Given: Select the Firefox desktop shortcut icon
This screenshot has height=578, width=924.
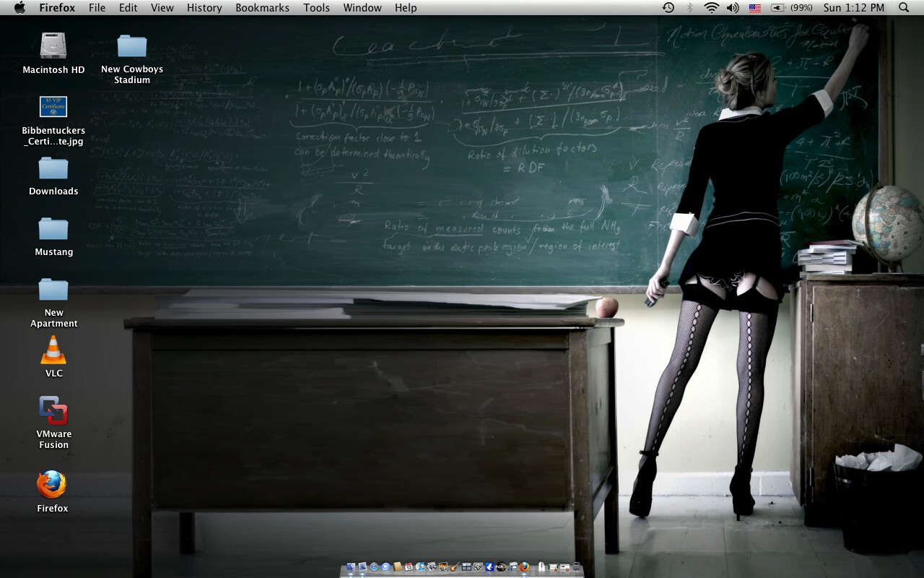Looking at the screenshot, I should pos(52,484).
